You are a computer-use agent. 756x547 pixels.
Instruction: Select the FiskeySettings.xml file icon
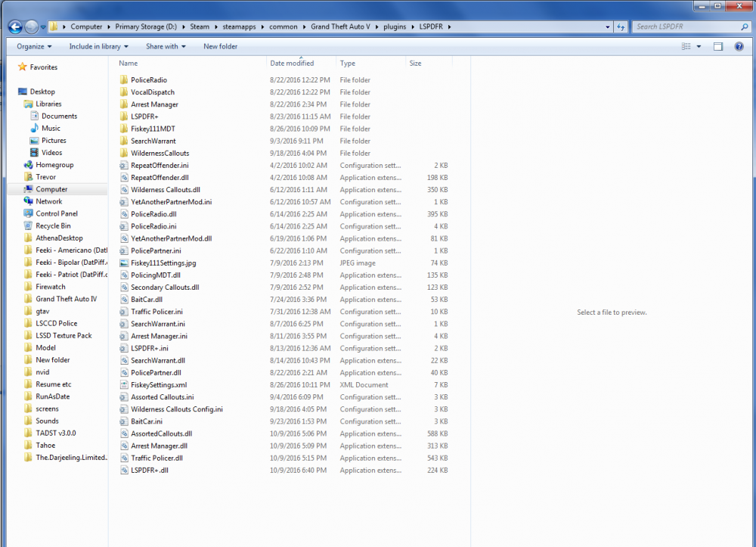pos(124,385)
